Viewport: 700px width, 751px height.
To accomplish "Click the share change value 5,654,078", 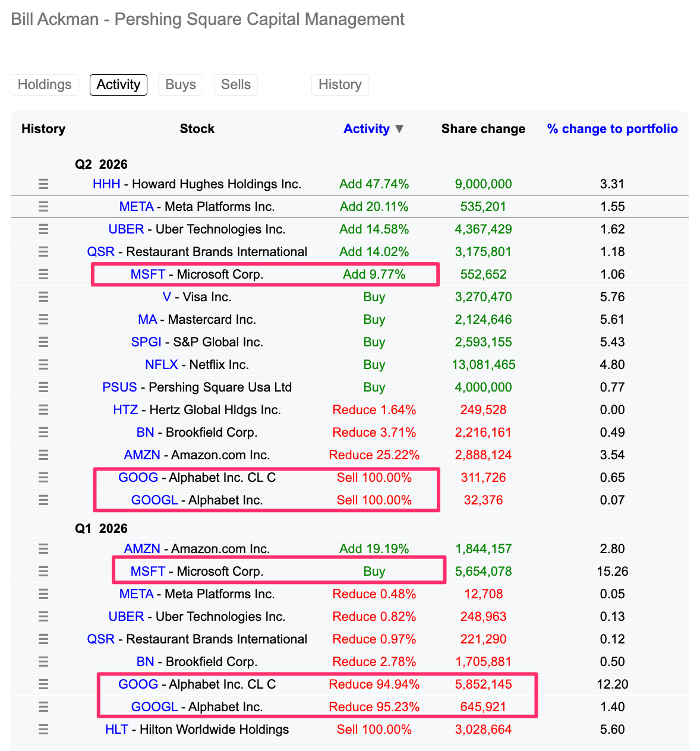I will click(484, 572).
